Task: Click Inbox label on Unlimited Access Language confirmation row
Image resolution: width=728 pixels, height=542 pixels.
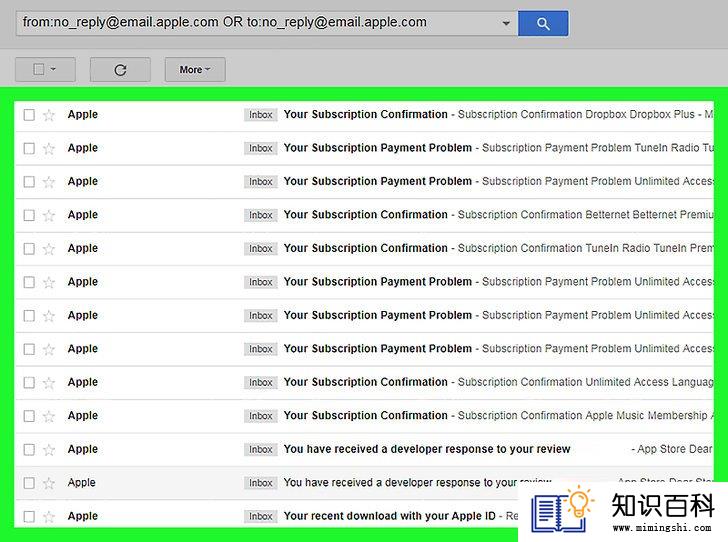Action: pos(260,382)
